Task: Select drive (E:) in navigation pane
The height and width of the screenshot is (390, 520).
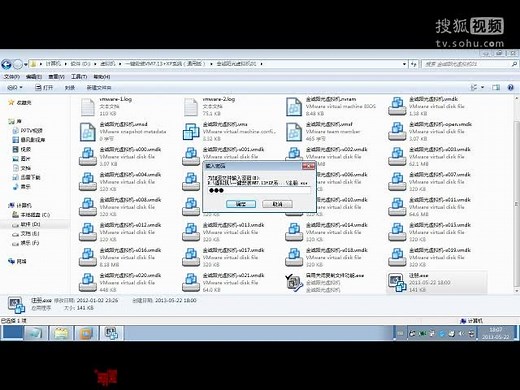Action: click(x=26, y=233)
